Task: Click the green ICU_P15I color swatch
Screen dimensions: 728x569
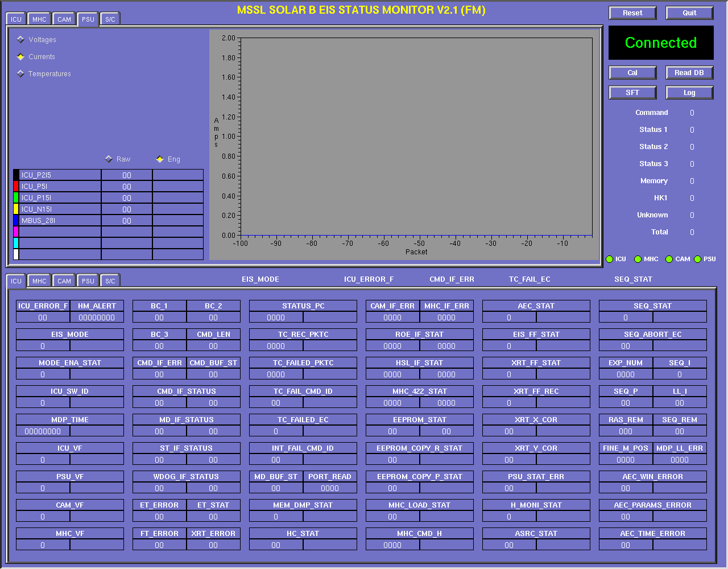Action: [x=16, y=198]
